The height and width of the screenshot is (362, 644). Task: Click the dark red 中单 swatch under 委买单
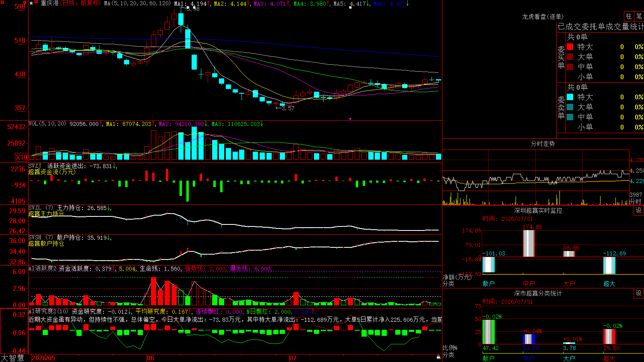(570, 67)
